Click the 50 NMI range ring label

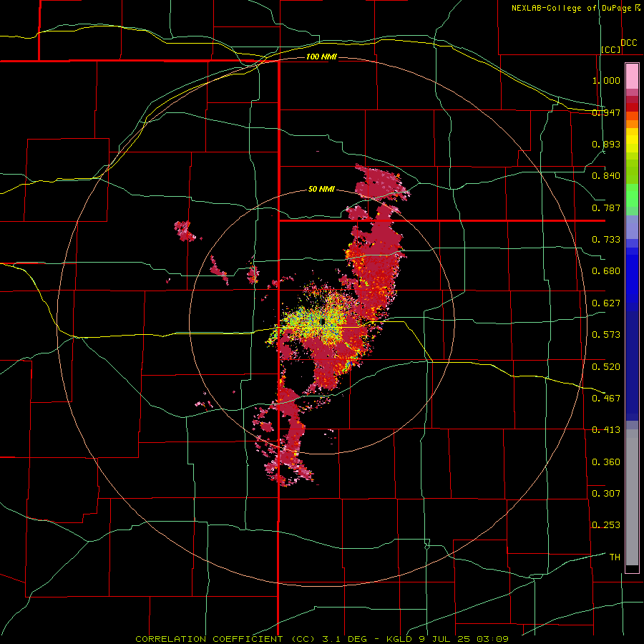[x=321, y=190]
